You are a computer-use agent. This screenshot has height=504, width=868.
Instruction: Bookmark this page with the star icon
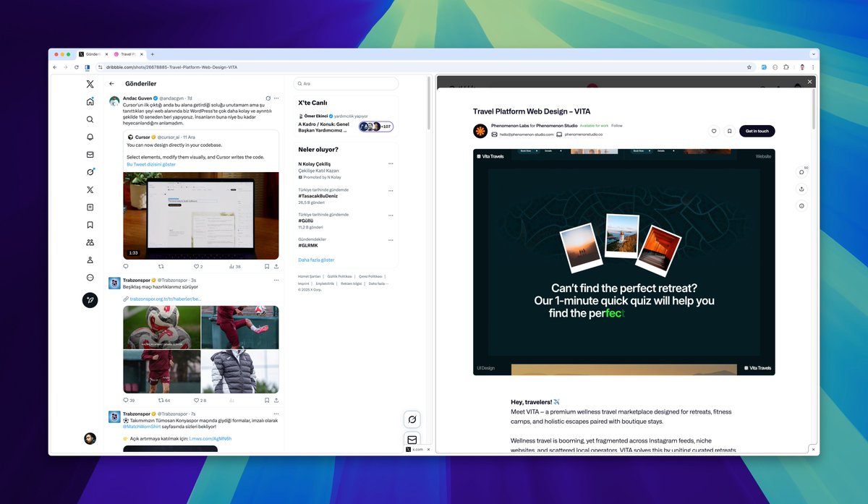[x=749, y=67]
